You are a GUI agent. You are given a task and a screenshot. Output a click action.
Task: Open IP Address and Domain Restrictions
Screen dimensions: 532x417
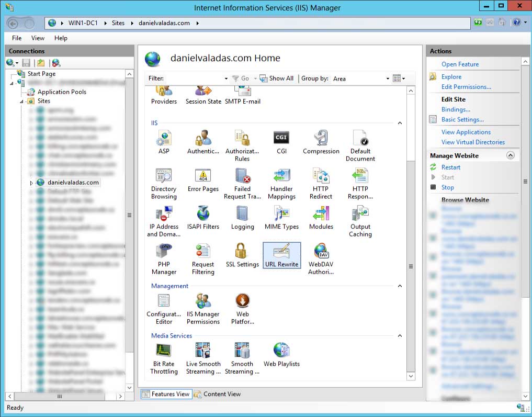pyautogui.click(x=164, y=221)
